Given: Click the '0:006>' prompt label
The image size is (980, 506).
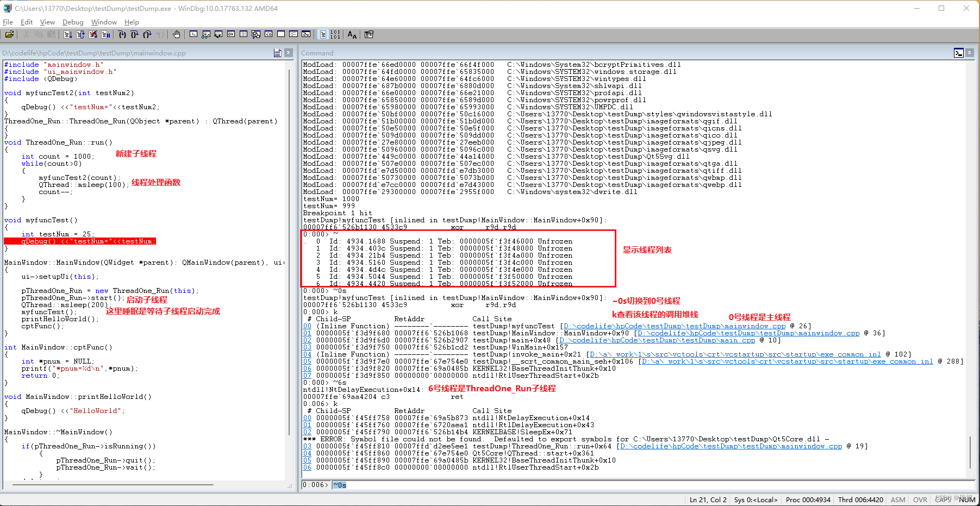Looking at the screenshot, I should click(x=316, y=485).
